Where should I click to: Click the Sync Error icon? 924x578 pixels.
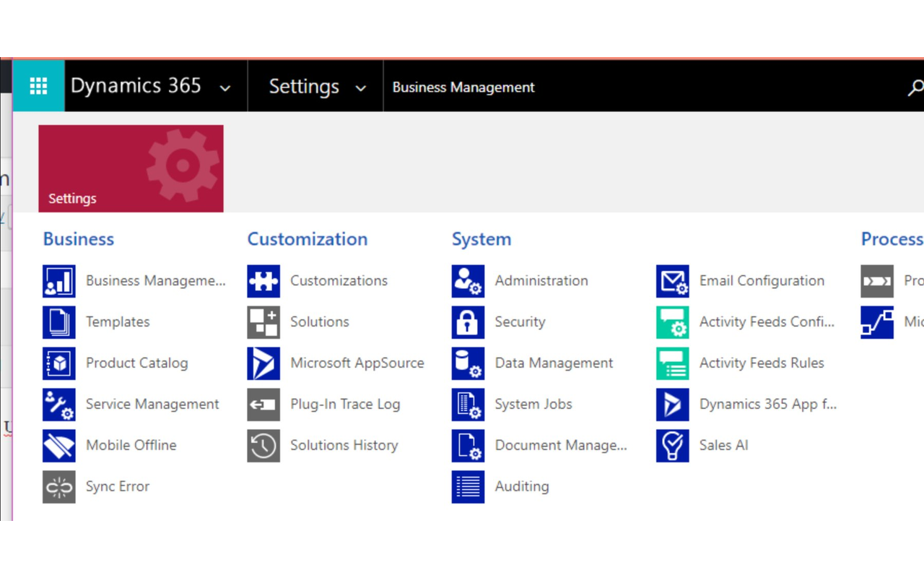[x=58, y=487]
